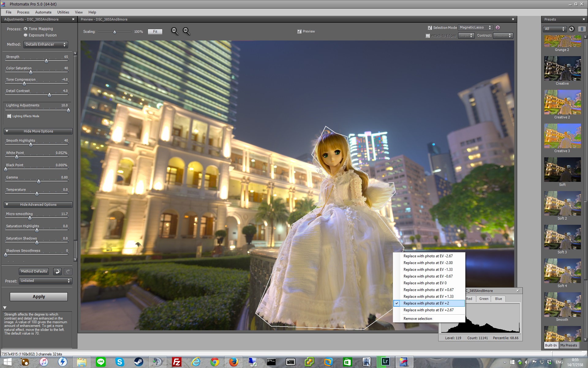The width and height of the screenshot is (588, 368).
Task: Click the Fit scaling button
Action: (155, 32)
